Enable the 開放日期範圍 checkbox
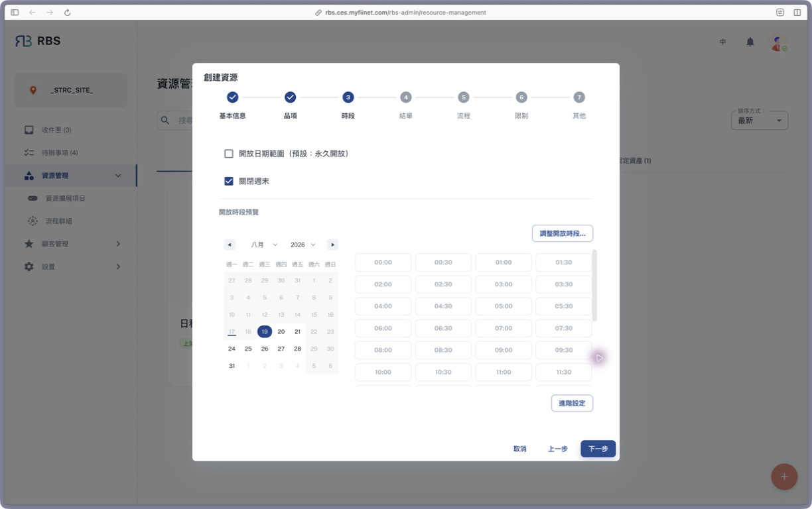812x509 pixels. 229,154
